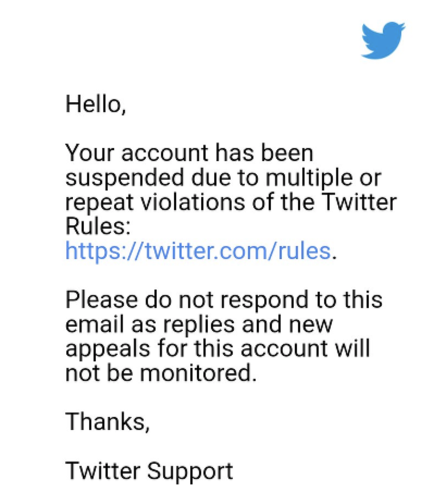This screenshot has height=504, width=434.
Task: Click the word "replies" in the message
Action: pyautogui.click(x=199, y=325)
